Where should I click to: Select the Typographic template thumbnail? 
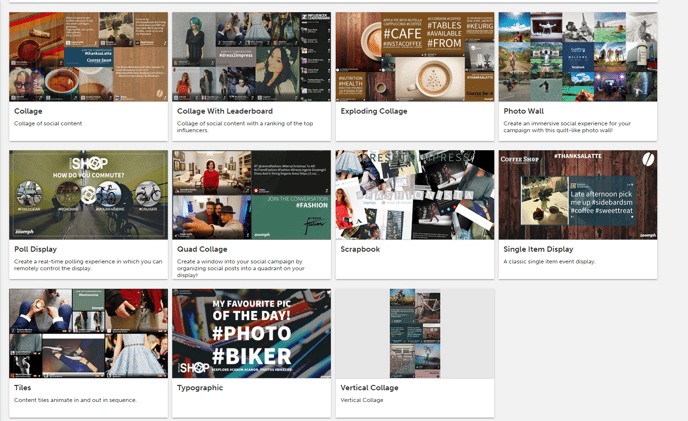click(x=251, y=333)
